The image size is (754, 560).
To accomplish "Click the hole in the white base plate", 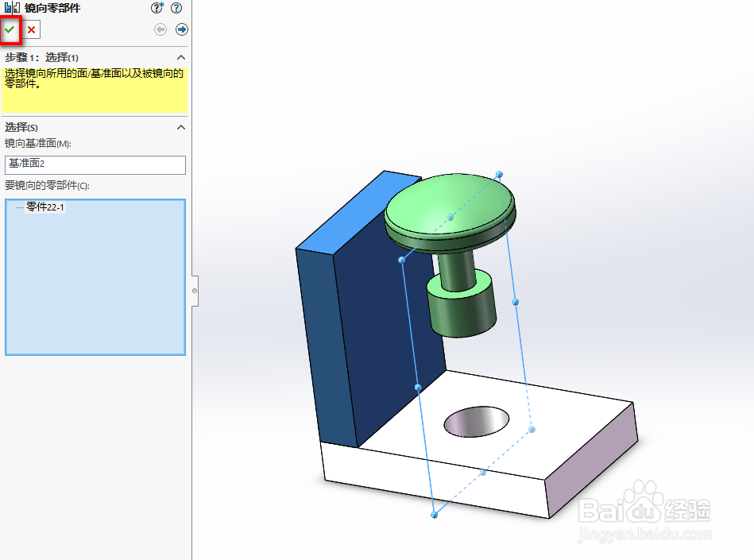I will click(476, 422).
